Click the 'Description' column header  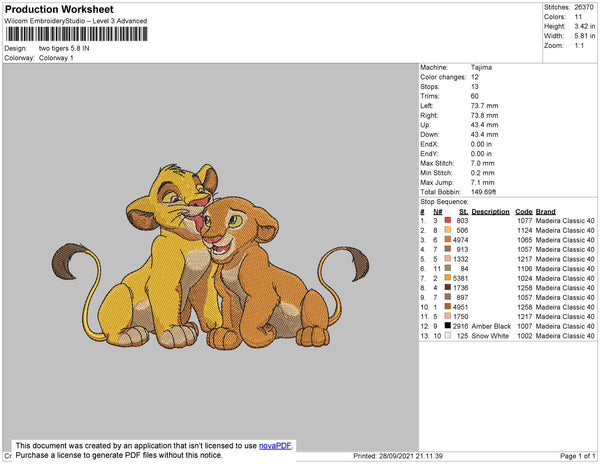pyautogui.click(x=491, y=212)
